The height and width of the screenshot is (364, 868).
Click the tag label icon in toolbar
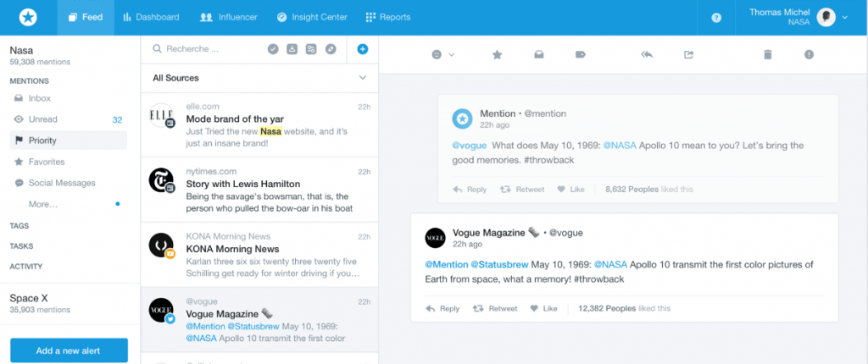point(581,55)
